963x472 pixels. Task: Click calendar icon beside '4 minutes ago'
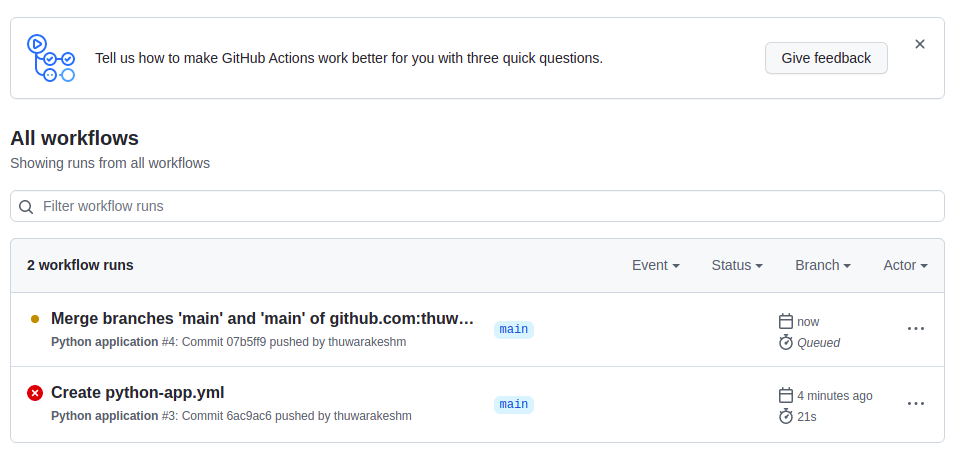(x=786, y=395)
